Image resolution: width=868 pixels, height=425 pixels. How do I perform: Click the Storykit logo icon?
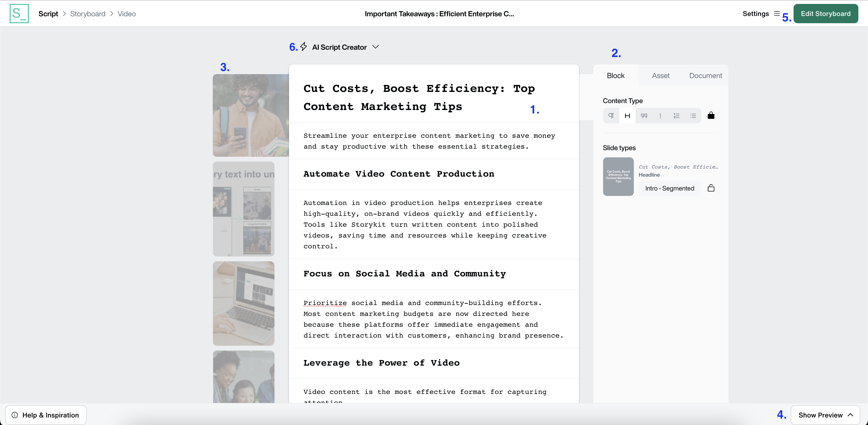pyautogui.click(x=19, y=14)
